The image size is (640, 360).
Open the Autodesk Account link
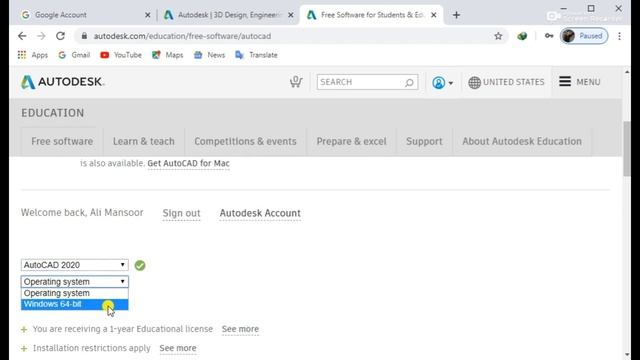tap(260, 213)
